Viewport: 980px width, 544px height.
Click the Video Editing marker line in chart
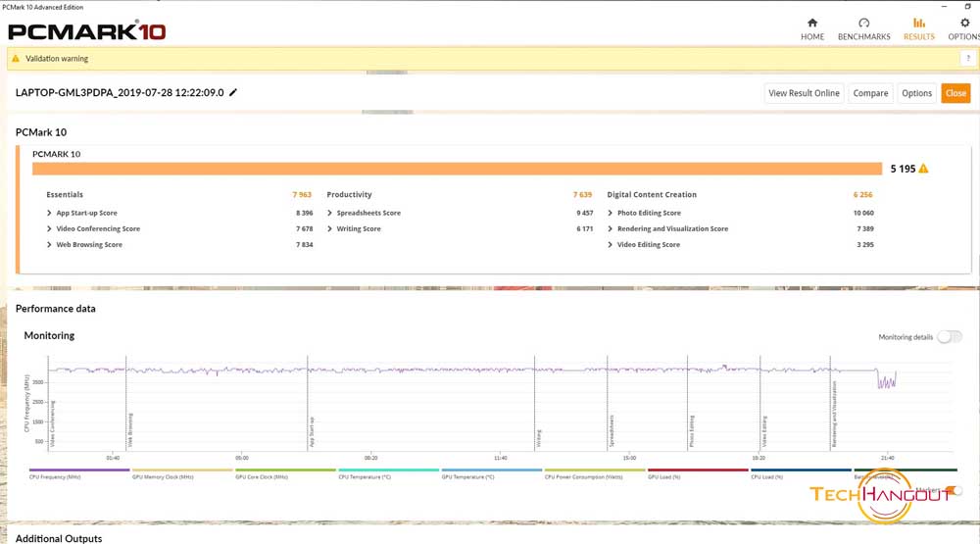[x=760, y=403]
